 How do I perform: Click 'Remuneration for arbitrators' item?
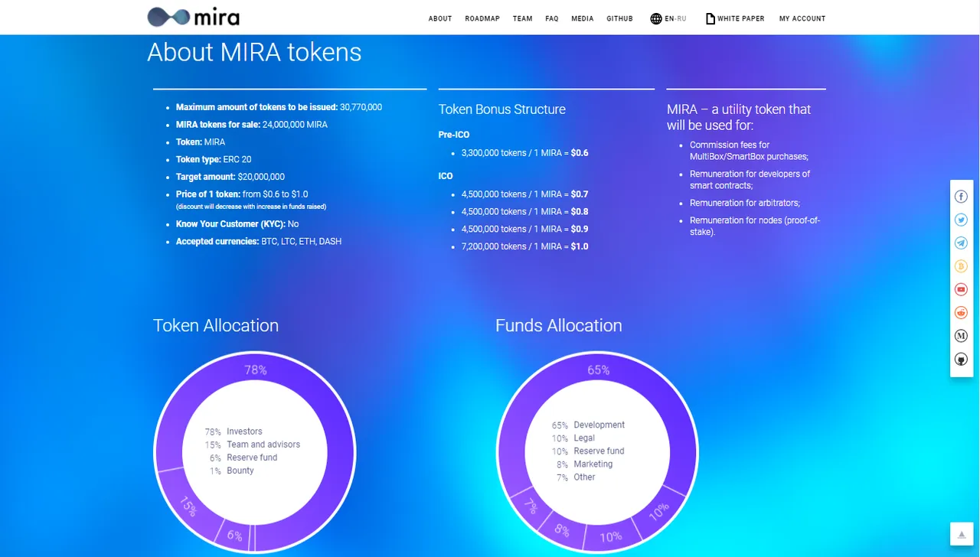[x=745, y=203]
